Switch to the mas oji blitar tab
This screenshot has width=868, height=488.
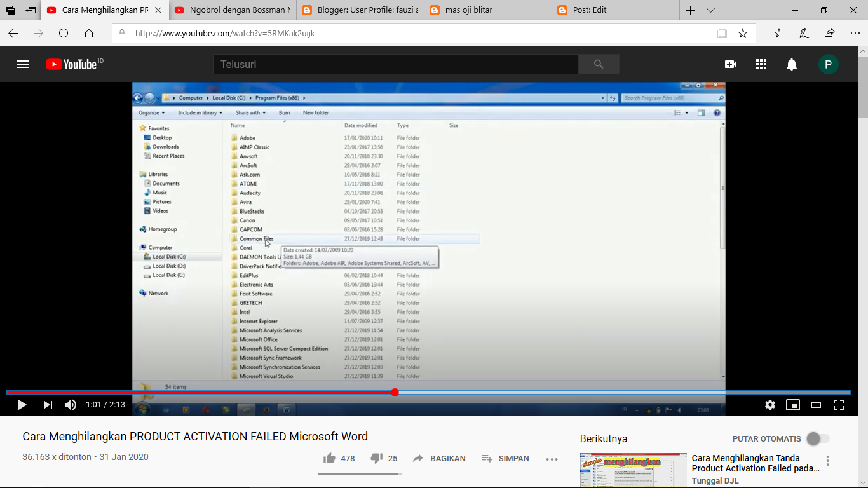click(x=487, y=10)
